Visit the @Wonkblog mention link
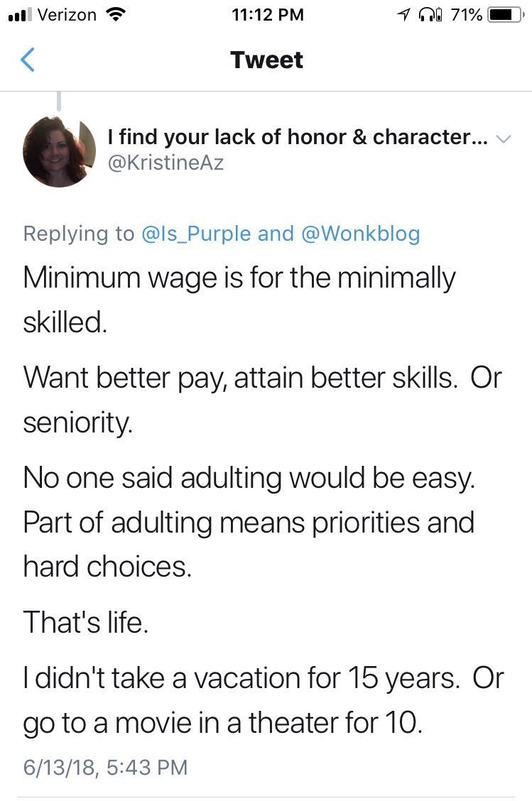This screenshot has width=532, height=801. coord(361,234)
